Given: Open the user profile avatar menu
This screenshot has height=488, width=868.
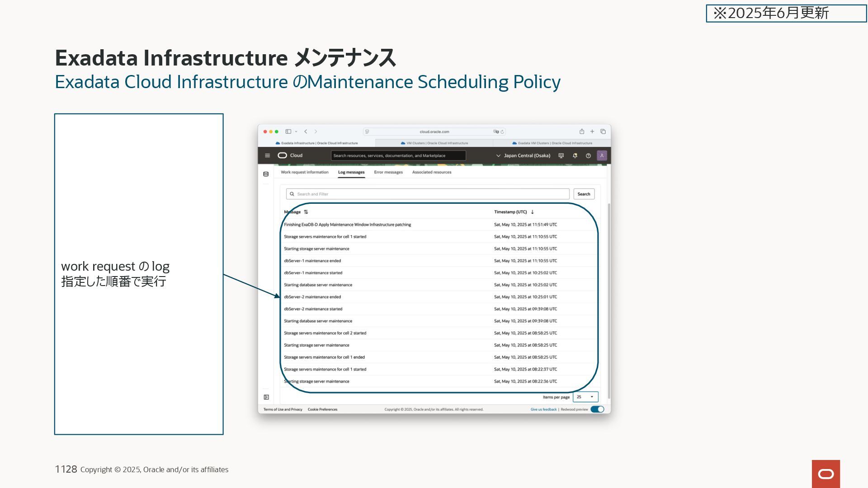Looking at the screenshot, I should 602,155.
